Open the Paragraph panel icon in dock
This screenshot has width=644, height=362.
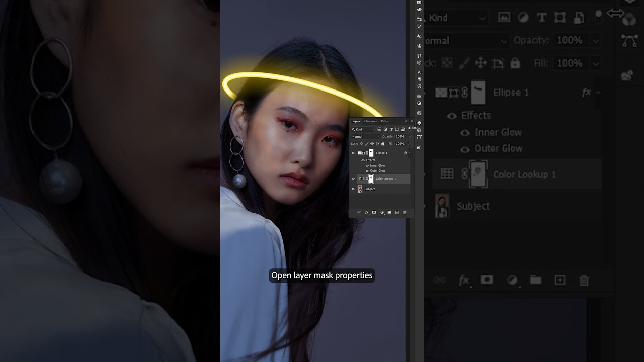[419, 79]
